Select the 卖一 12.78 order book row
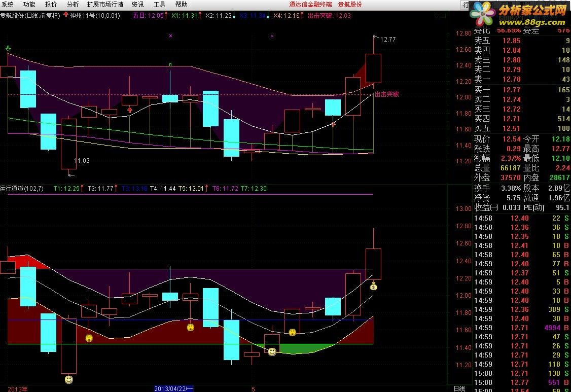571x392 pixels. pos(522,79)
